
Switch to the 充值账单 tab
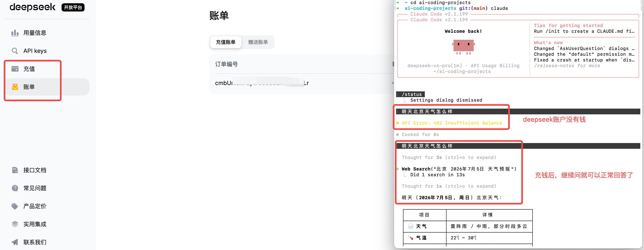click(x=226, y=42)
